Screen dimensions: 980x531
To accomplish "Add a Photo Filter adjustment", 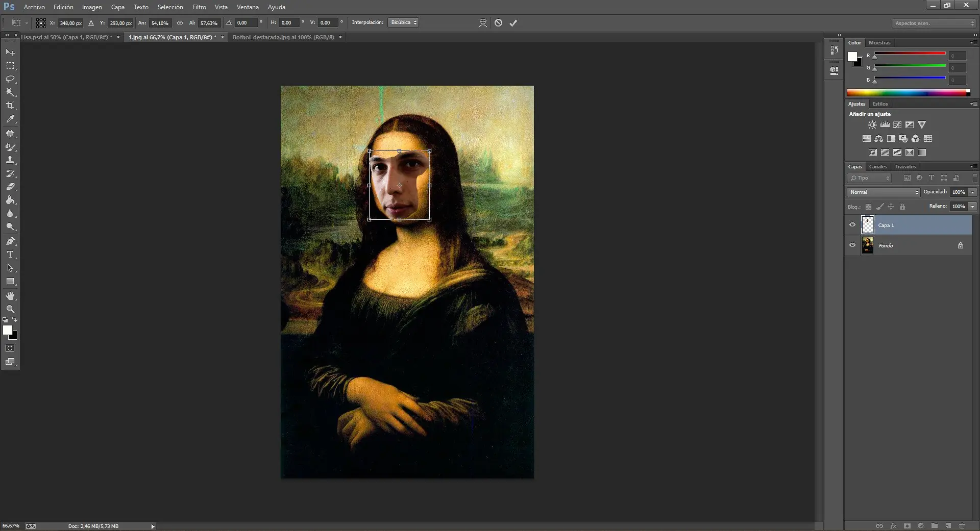I will click(903, 139).
